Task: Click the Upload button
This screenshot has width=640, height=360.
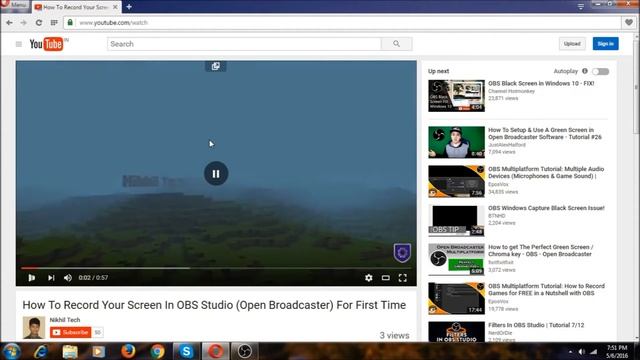Action: click(572, 44)
